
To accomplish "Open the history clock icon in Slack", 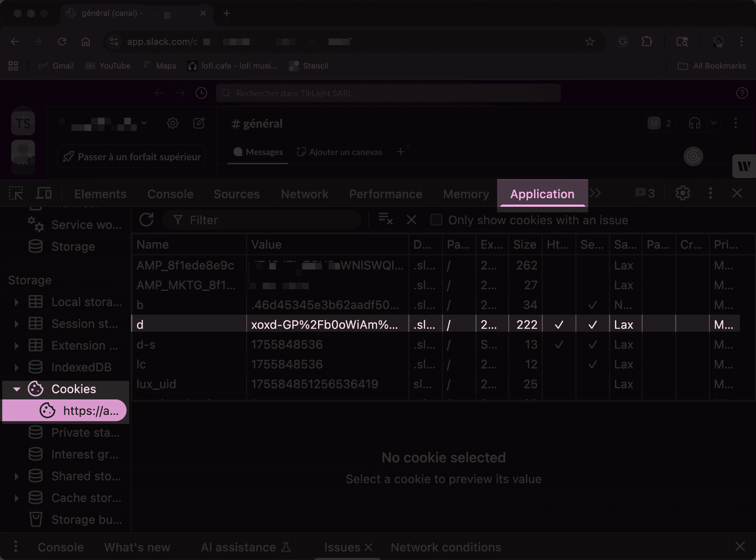I will click(201, 93).
